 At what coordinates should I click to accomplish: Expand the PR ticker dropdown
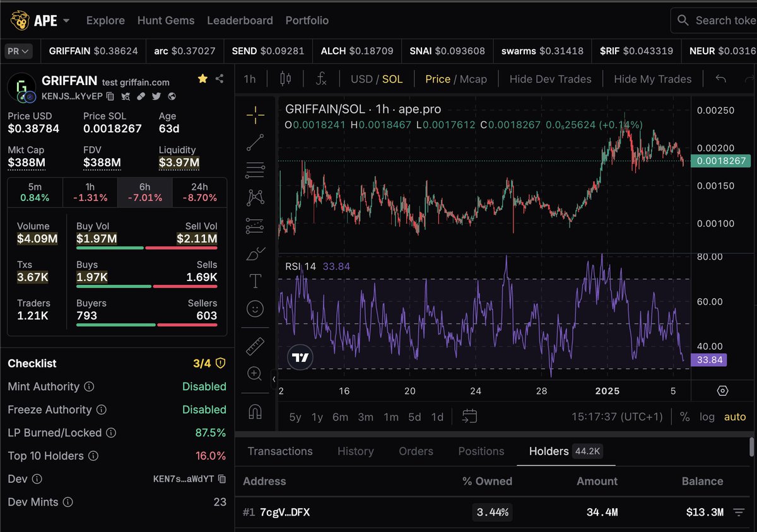[18, 51]
